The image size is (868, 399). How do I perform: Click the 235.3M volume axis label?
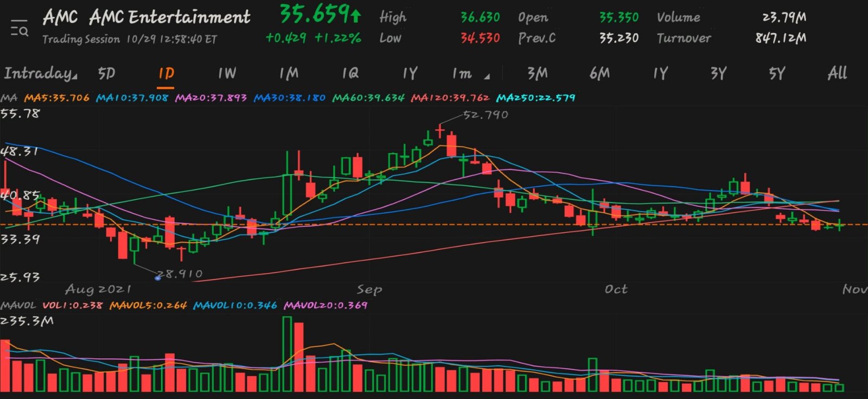pos(27,321)
